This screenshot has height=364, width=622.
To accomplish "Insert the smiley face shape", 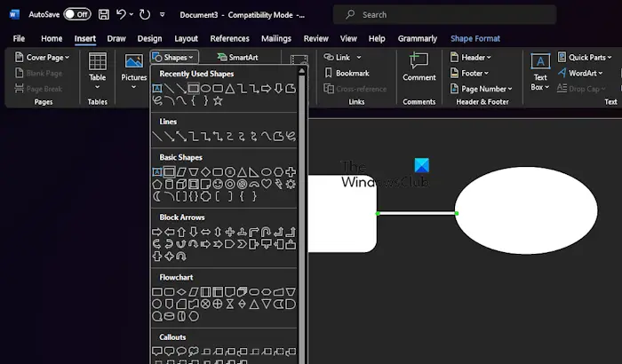I will 218,184.
